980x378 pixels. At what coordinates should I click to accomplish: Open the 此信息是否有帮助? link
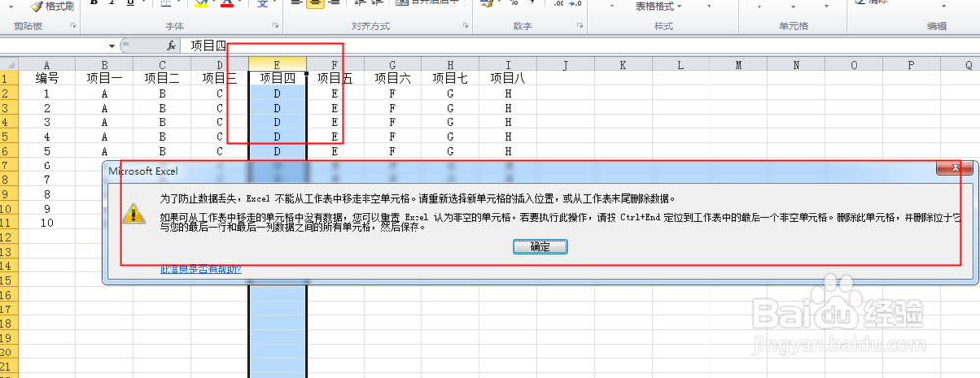200,270
